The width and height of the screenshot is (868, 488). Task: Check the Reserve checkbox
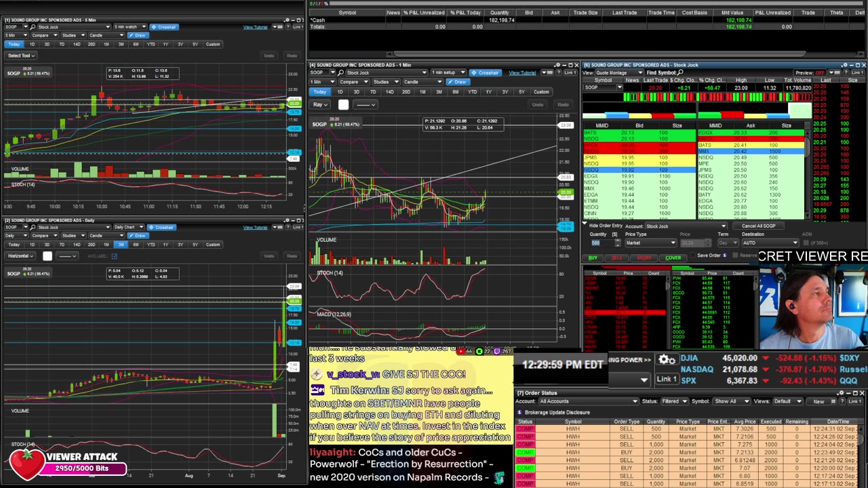736,256
